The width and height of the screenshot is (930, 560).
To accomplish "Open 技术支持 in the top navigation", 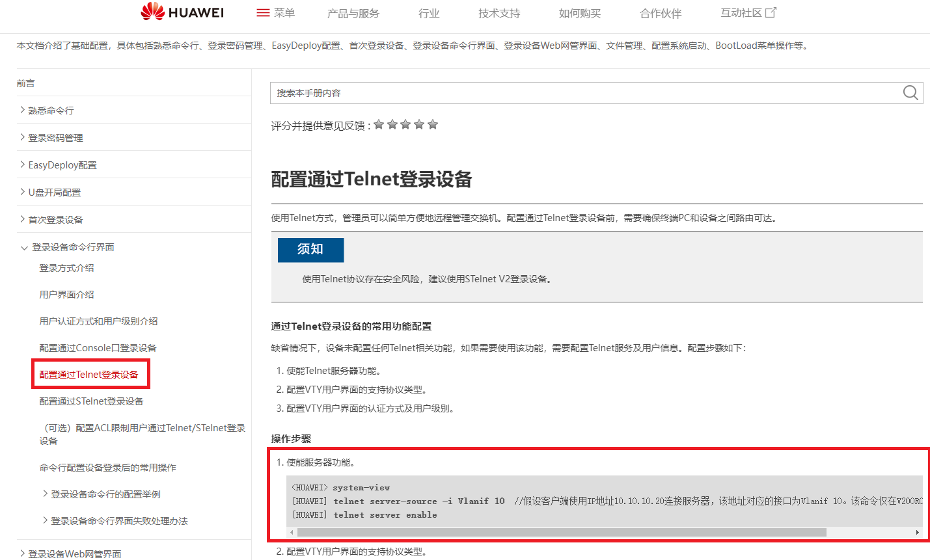I will point(499,13).
